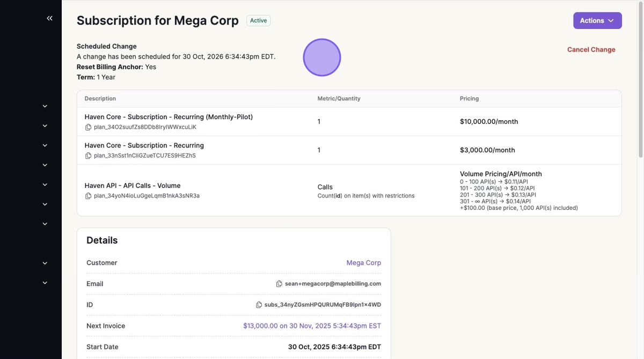Open the Mega Corp customer link
Image resolution: width=644 pixels, height=359 pixels.
coord(363,263)
